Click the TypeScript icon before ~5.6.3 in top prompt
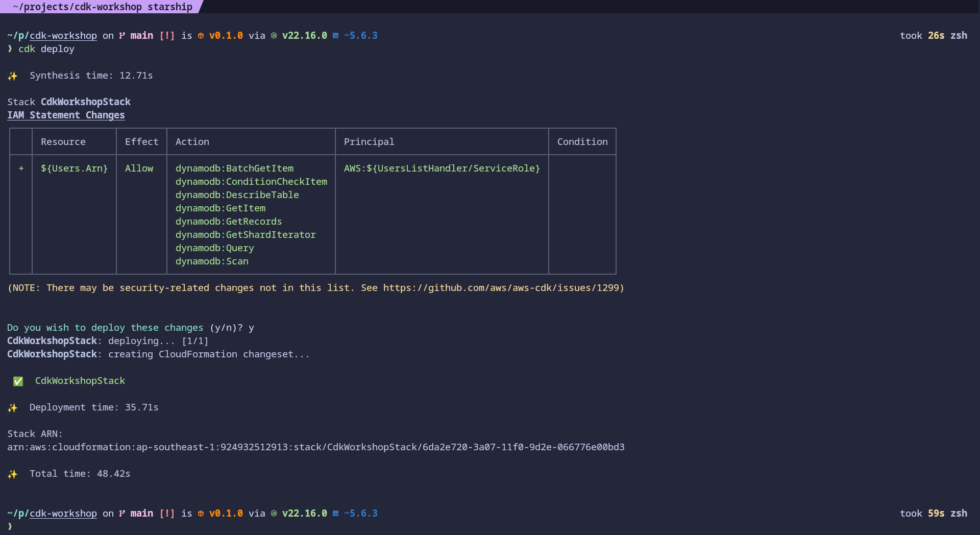Screen dimensions: 980x535 pyautogui.click(x=335, y=36)
